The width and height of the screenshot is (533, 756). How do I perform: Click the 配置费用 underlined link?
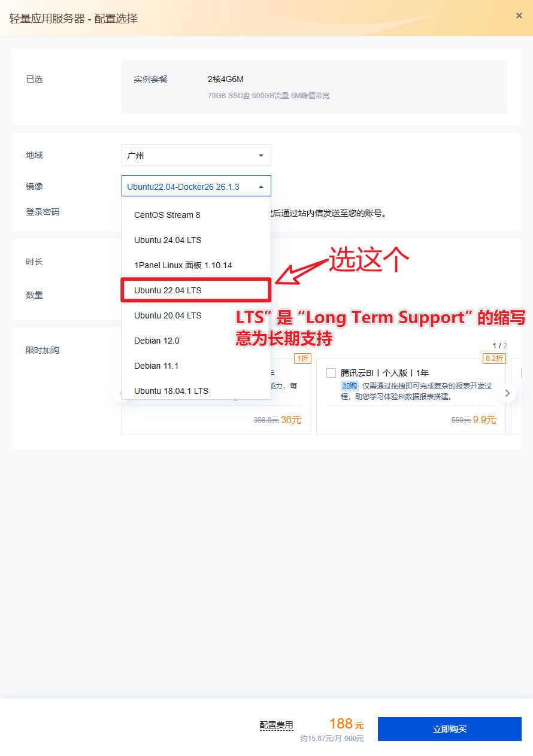click(277, 725)
